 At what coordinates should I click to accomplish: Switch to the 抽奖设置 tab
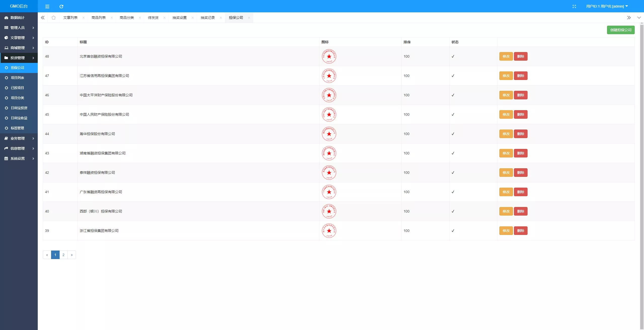(x=180, y=18)
